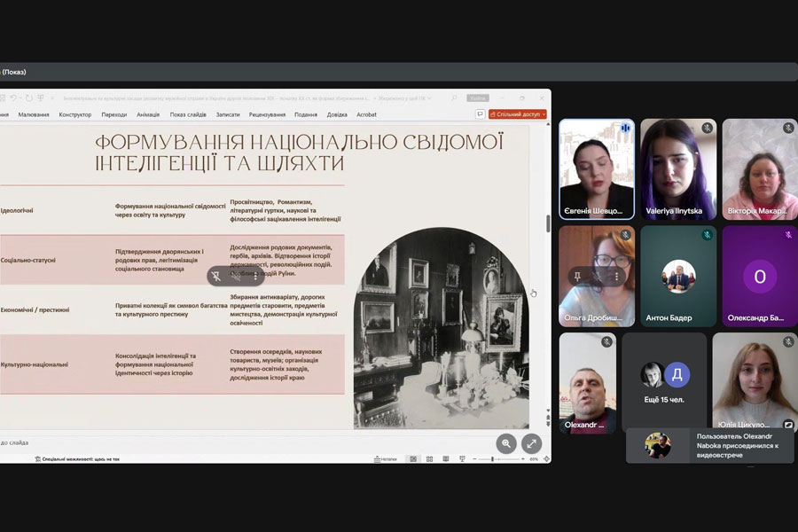Click historical room photograph on slide
798x532 pixels.
pyautogui.click(x=442, y=328)
